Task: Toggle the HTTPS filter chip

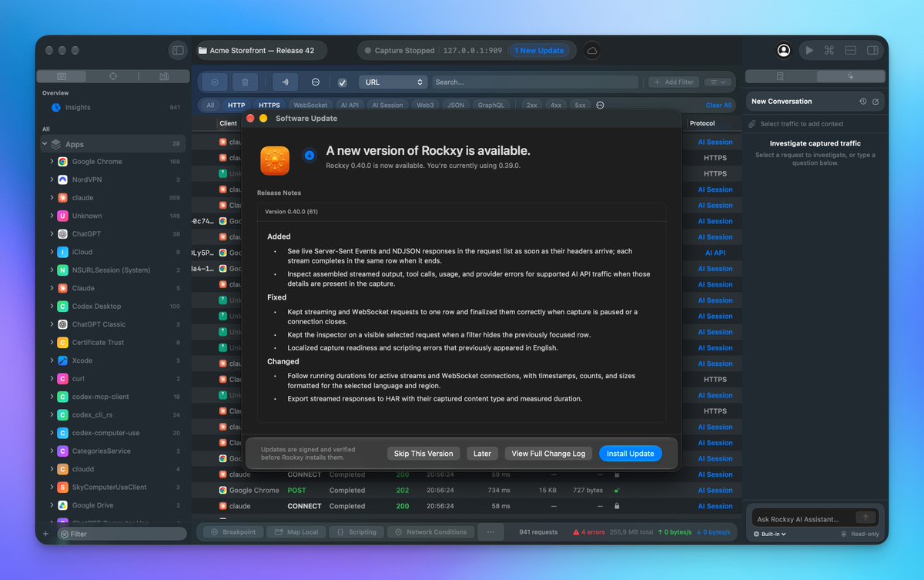Action: coord(269,105)
